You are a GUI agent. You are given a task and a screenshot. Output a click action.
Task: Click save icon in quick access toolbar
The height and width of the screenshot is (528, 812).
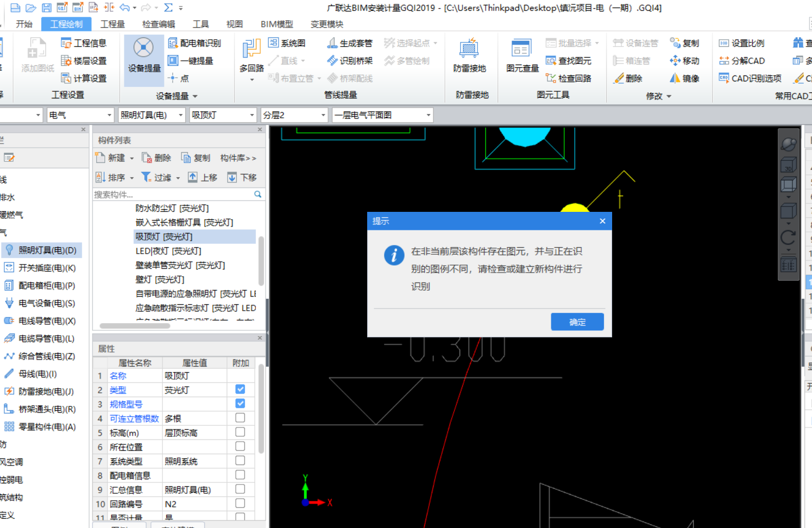[x=47, y=8]
